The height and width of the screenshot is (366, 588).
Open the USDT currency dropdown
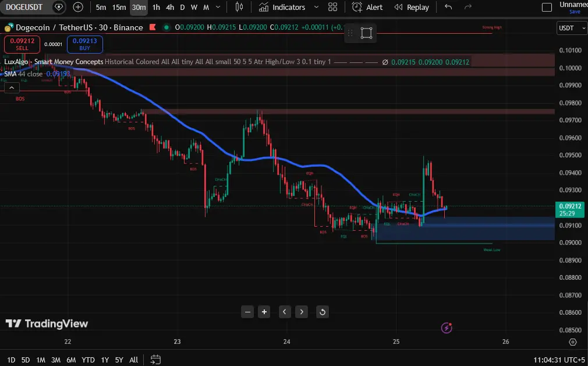tap(572, 28)
